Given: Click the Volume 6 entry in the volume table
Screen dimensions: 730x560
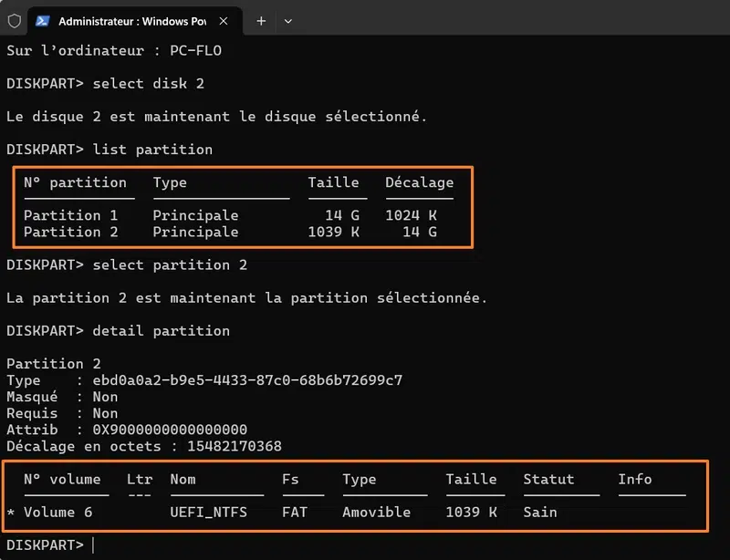Looking at the screenshot, I should (57, 512).
